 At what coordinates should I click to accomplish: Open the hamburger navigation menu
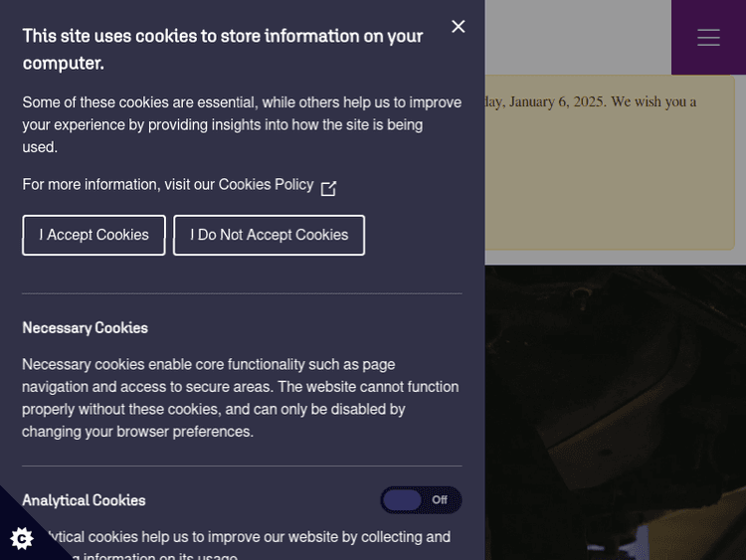click(x=708, y=37)
